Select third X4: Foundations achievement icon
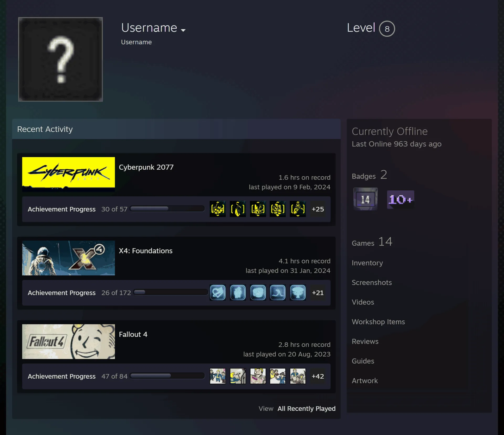The image size is (504, 435). pos(258,293)
